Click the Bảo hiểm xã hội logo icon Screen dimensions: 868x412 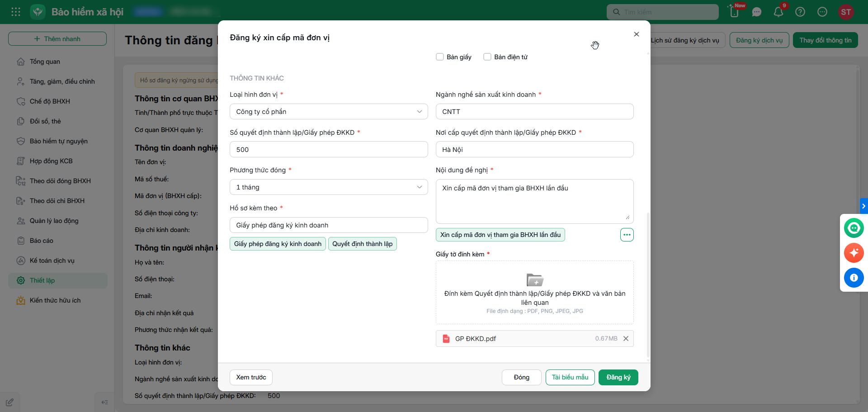click(38, 12)
